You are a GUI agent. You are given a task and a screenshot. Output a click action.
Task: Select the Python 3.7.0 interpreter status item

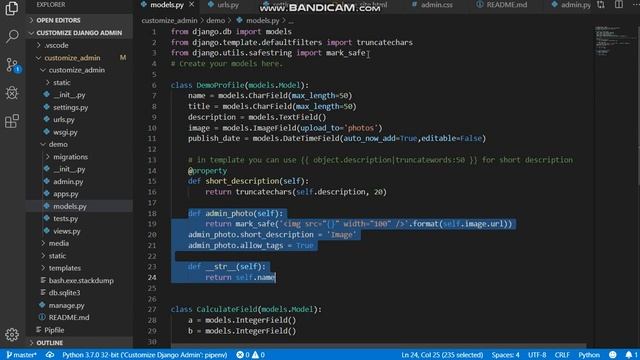144,355
